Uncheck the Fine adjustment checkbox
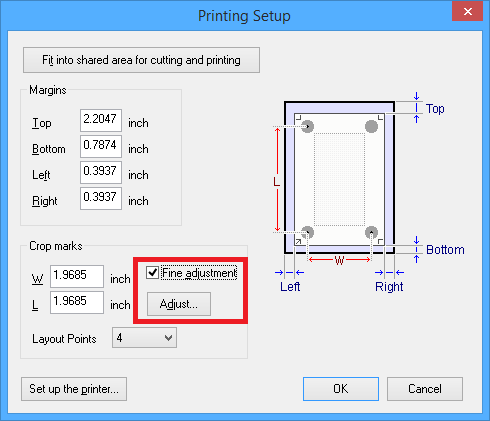 153,273
